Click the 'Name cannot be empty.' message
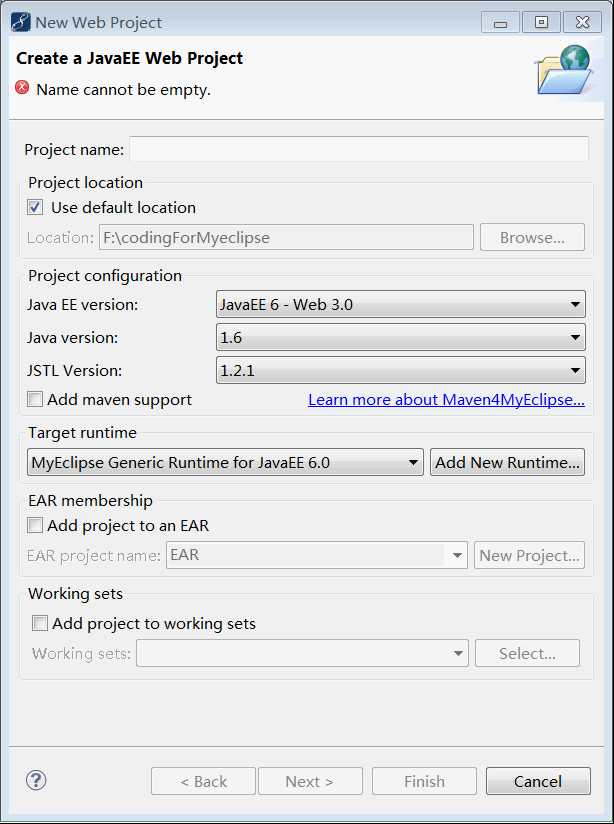This screenshot has height=824, width=614. 123,90
